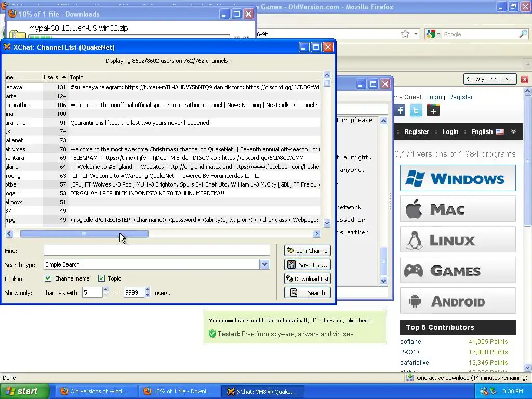532x399 pixels.
Task: Switch to XChat VM8 @ Quake taskbar item
Action: tap(262, 391)
